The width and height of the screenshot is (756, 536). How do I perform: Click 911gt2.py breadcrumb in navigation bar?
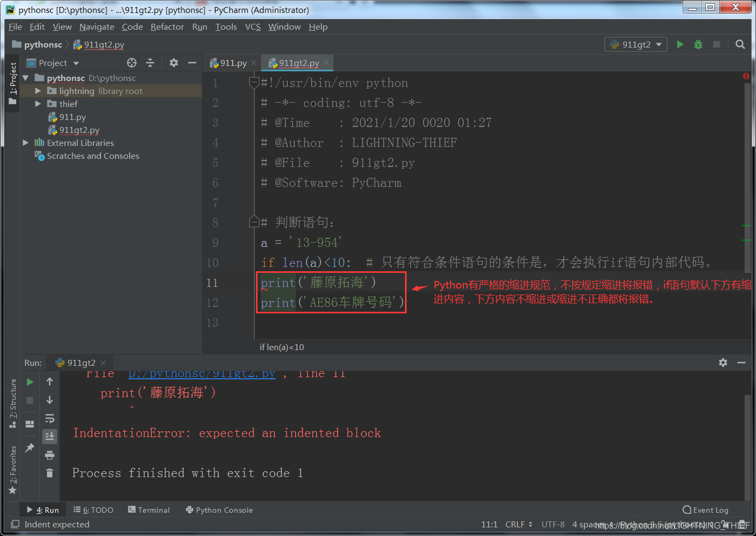click(99, 44)
